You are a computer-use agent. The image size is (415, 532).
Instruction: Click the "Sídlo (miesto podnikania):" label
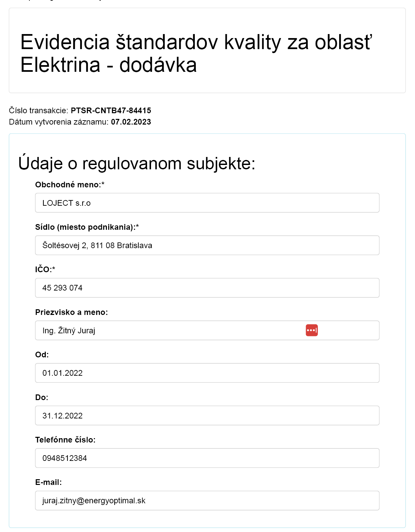pos(87,227)
